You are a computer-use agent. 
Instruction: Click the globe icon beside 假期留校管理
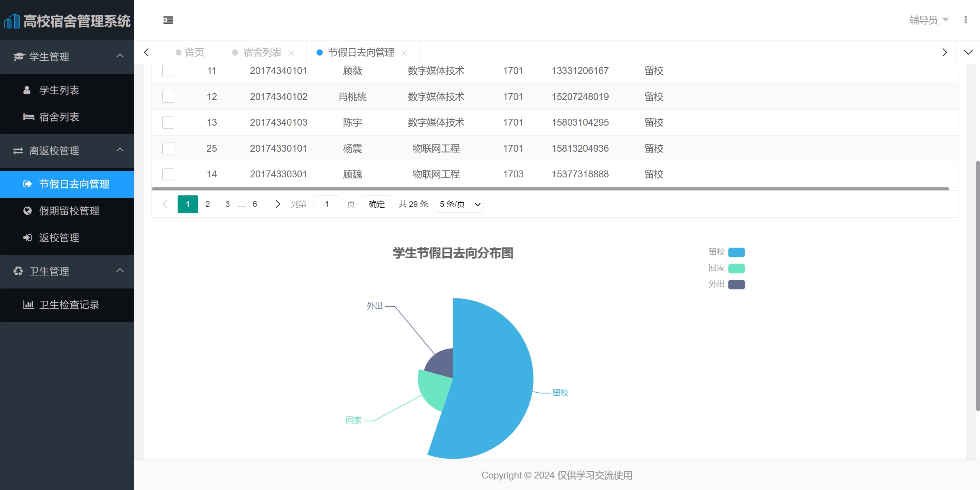tap(28, 211)
